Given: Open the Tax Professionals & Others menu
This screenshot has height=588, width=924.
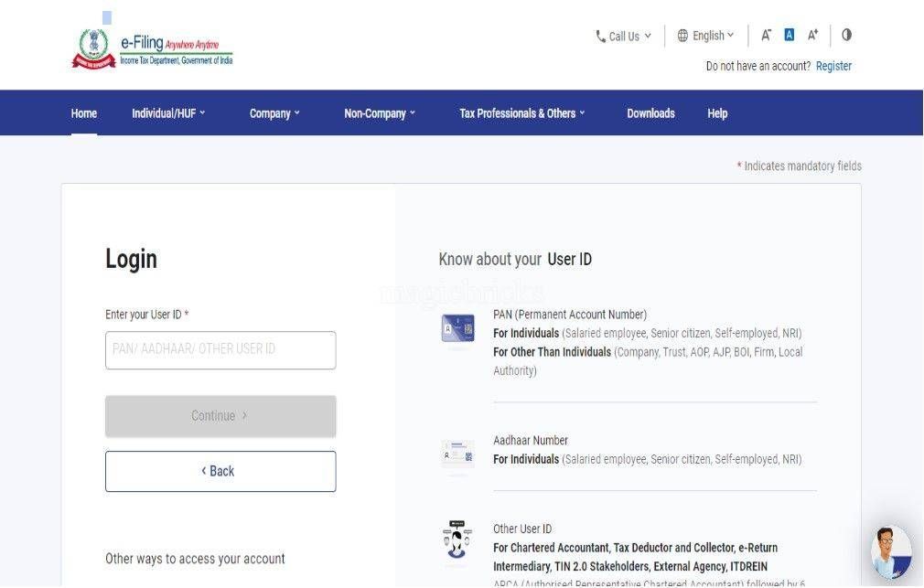Looking at the screenshot, I should point(521,112).
